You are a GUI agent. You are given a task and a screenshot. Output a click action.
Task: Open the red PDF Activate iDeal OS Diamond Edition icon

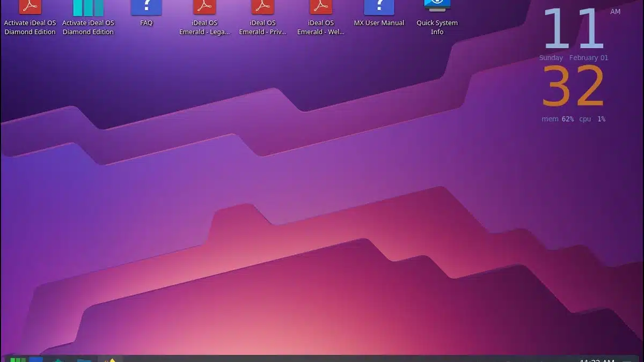(30, 8)
